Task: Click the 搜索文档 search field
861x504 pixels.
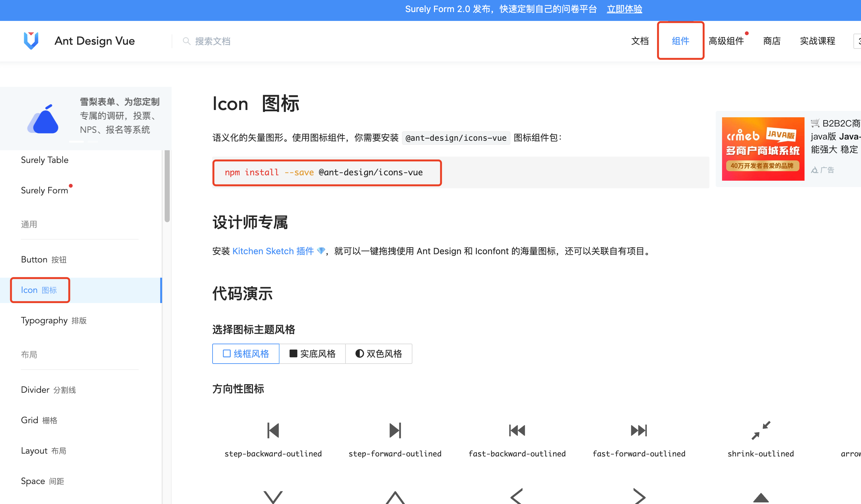Action: [x=213, y=41]
